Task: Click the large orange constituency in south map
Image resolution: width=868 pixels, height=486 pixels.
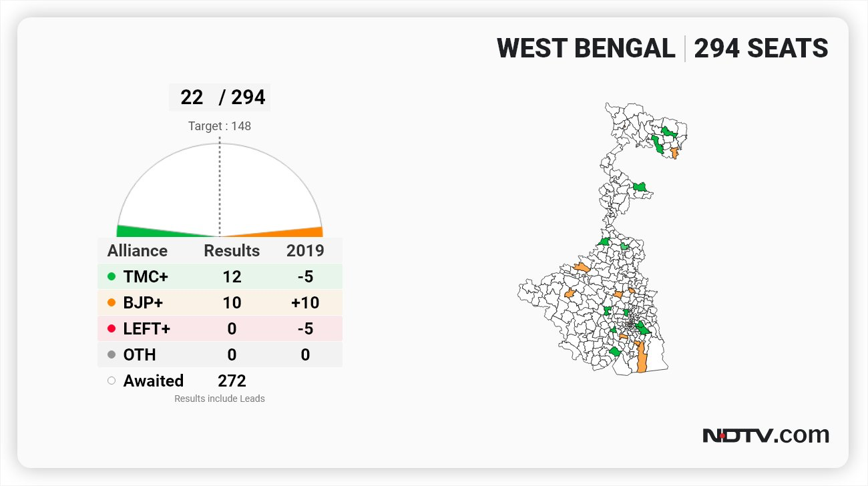Action: click(x=642, y=356)
